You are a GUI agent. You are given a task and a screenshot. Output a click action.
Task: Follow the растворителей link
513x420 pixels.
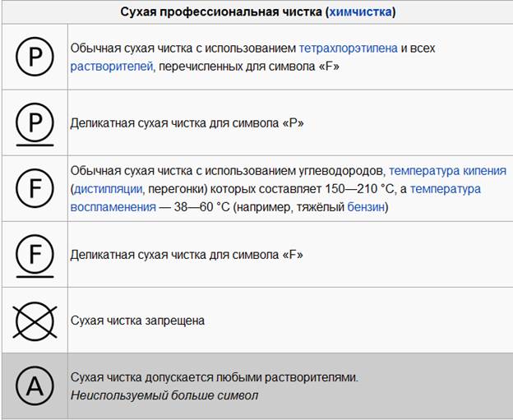point(112,67)
